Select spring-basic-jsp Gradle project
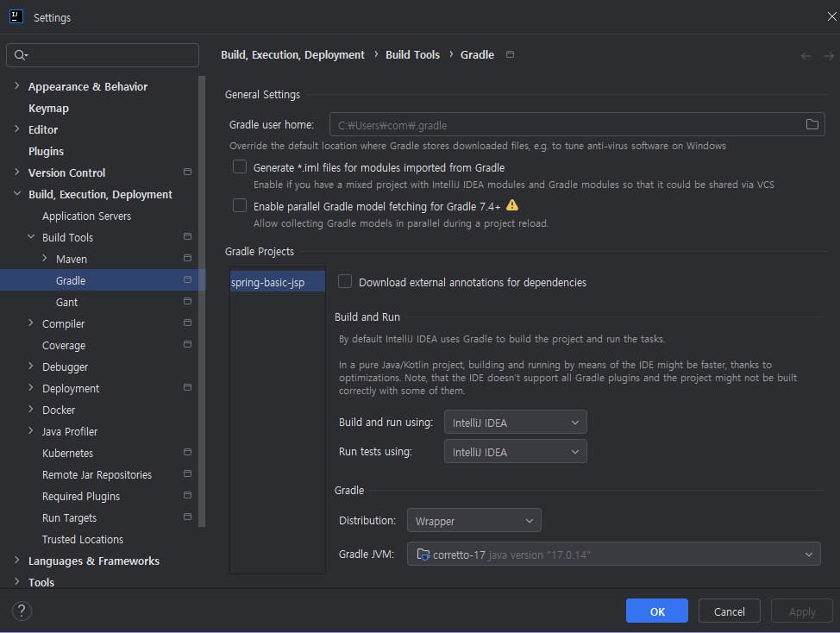The width and height of the screenshot is (840, 633). (x=278, y=282)
